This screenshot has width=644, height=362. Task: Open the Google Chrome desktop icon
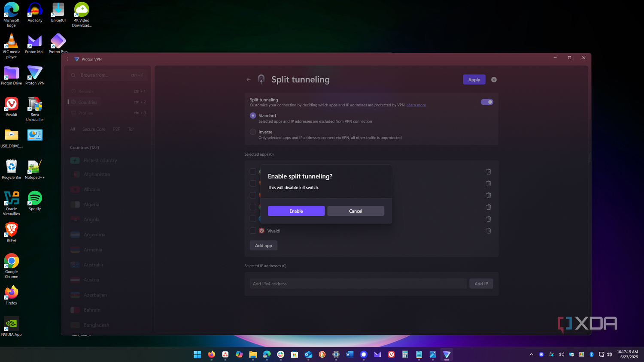pos(12,266)
